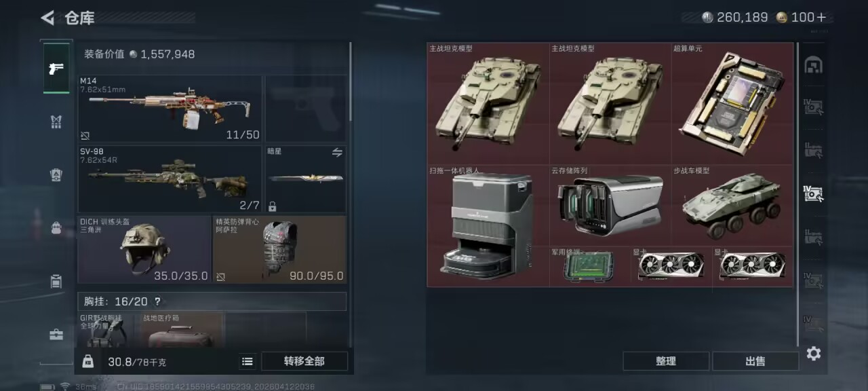Go back with the warehouse back arrow
The width and height of the screenshot is (868, 391).
47,18
